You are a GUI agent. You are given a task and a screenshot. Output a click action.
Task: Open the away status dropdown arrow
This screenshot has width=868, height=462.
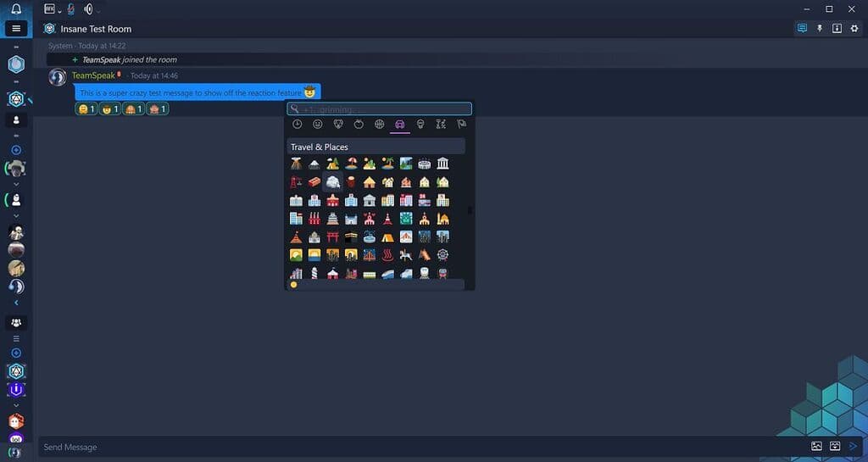pyautogui.click(x=58, y=10)
